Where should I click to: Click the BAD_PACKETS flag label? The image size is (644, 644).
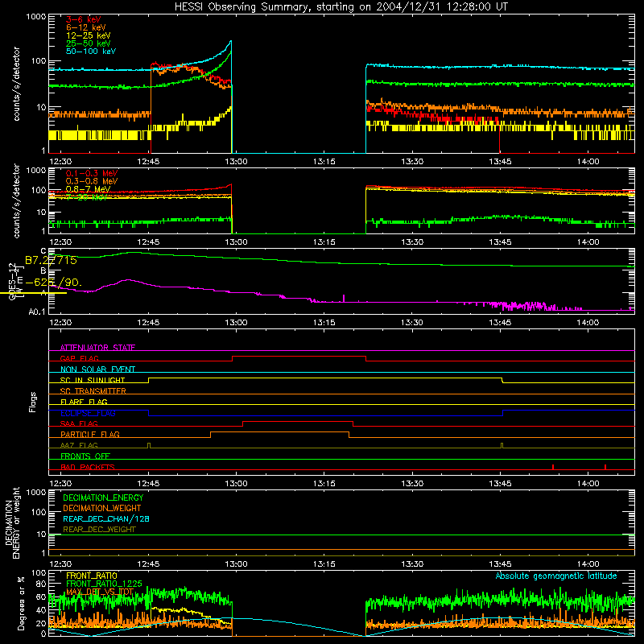[x=88, y=467]
